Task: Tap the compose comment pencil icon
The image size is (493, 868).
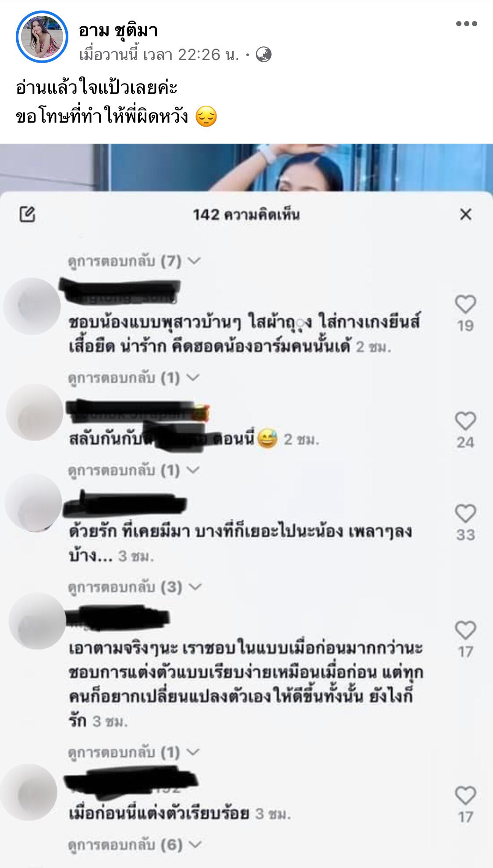Action: pos(28,214)
